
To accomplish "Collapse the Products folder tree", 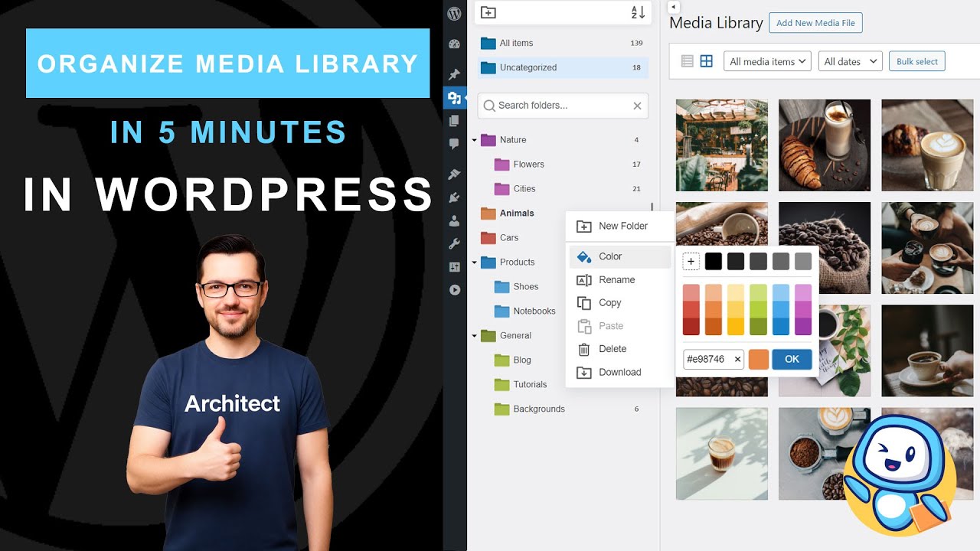I will coord(474,262).
